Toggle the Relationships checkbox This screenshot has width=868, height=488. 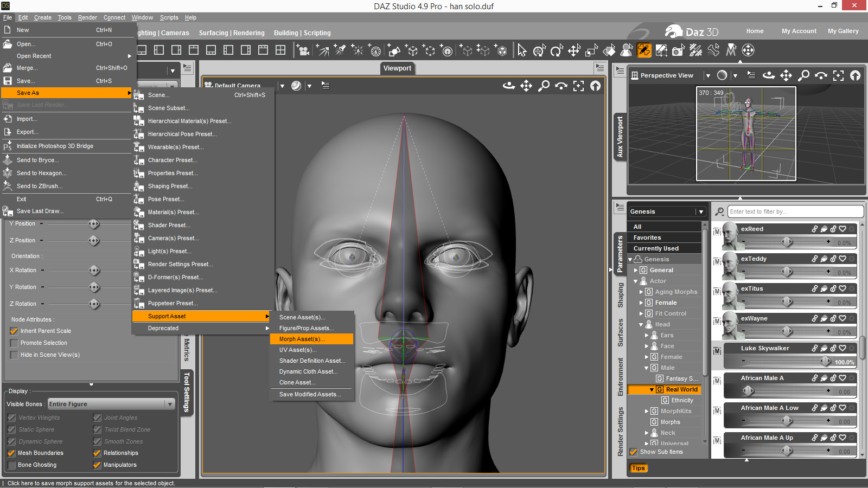97,453
